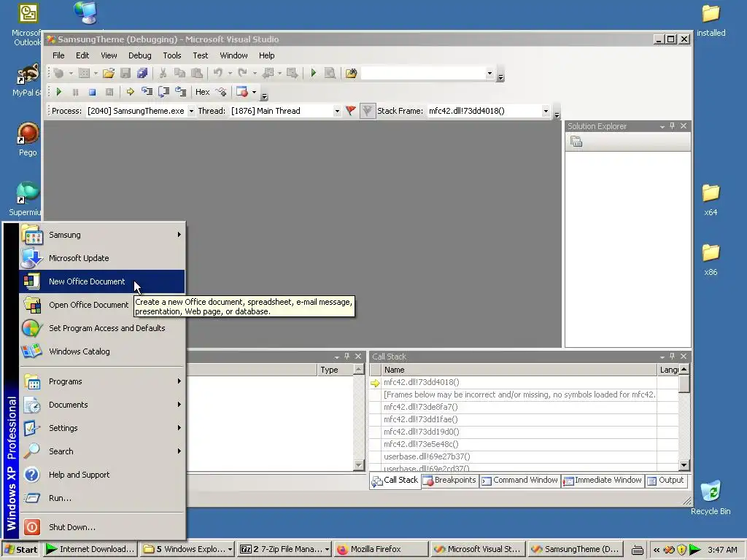Click New Office Document in Start menu
The height and width of the screenshot is (560, 747).
click(101, 281)
